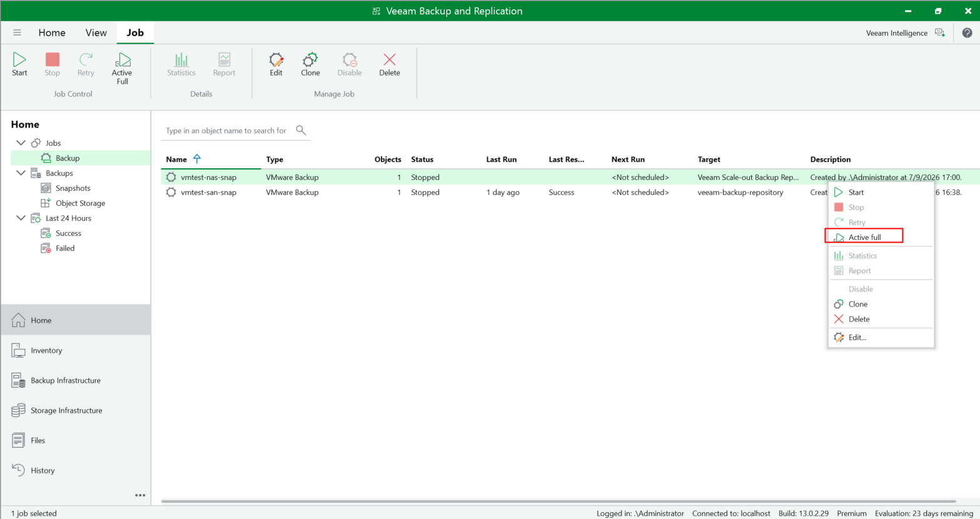The width and height of the screenshot is (980, 519).
Task: Sort jobs by Description column
Action: click(x=831, y=159)
